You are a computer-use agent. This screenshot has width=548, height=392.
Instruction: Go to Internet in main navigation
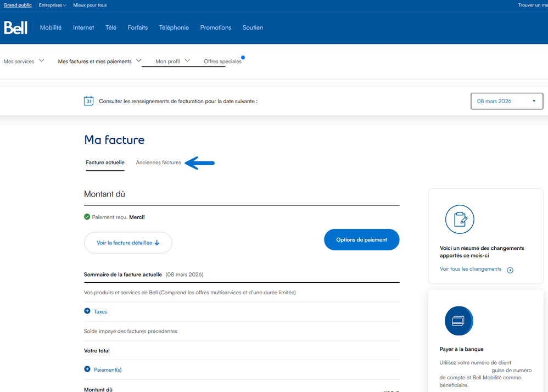[83, 27]
